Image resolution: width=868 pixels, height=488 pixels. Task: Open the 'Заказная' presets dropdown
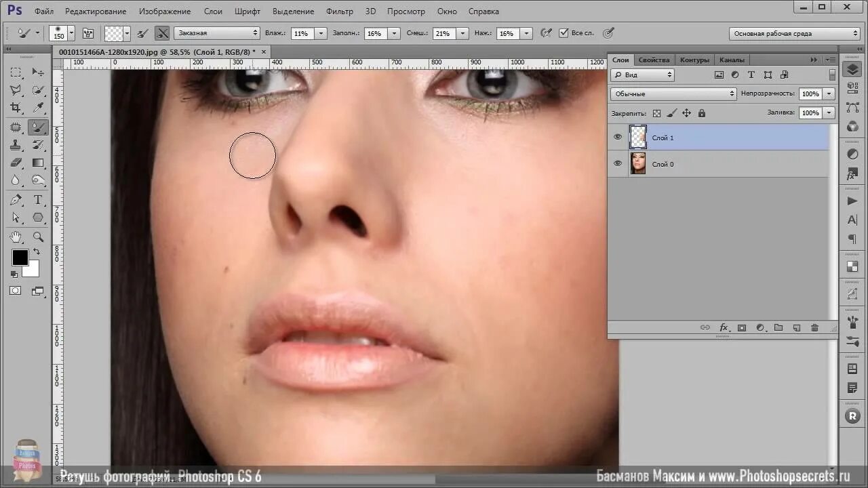point(217,33)
